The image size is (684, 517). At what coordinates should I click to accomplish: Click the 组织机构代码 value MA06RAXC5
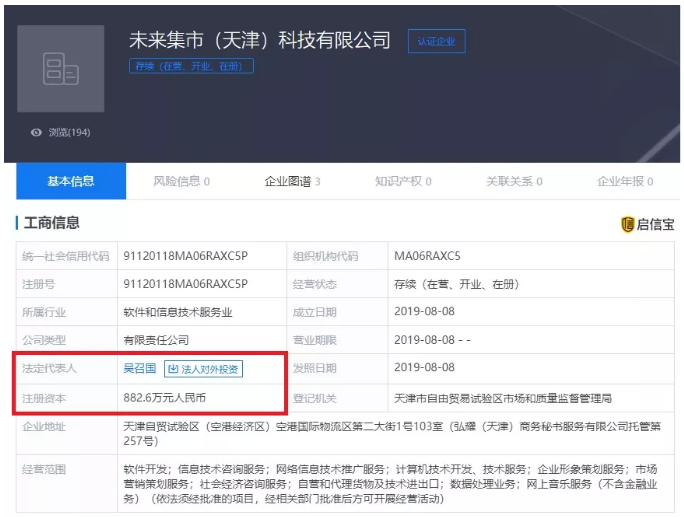428,256
